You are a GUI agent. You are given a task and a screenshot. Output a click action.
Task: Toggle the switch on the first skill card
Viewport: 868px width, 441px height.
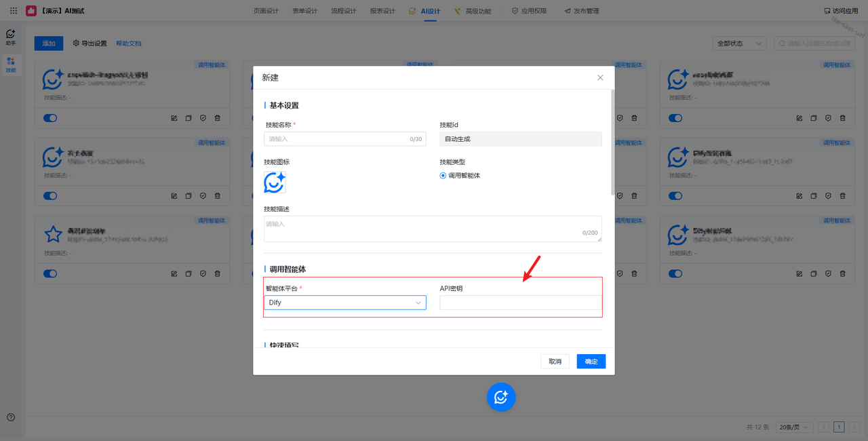pos(50,118)
